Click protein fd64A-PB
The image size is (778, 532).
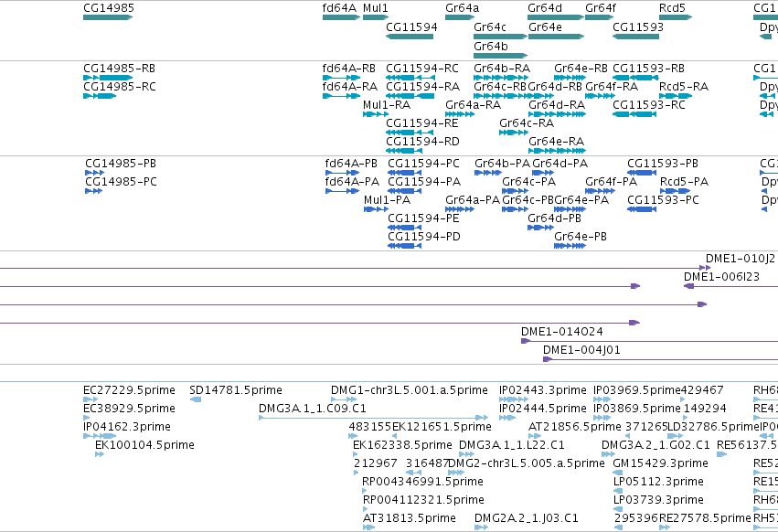[x=342, y=173]
